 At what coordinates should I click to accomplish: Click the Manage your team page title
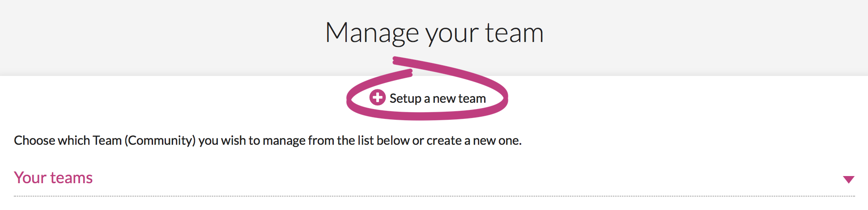(434, 33)
